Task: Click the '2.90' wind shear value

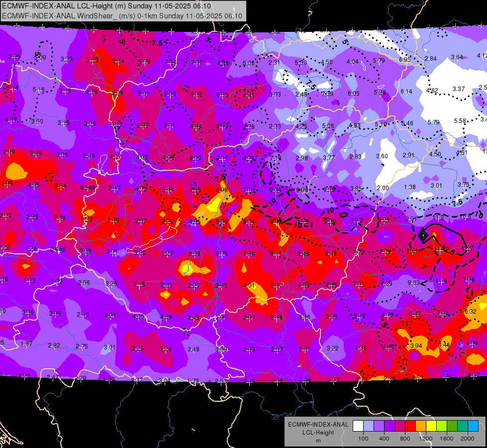Action: (x=8, y=152)
